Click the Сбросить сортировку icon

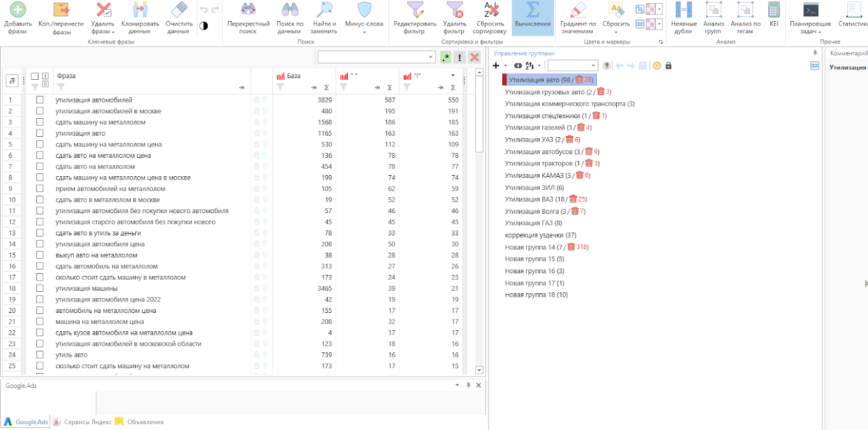[x=490, y=10]
